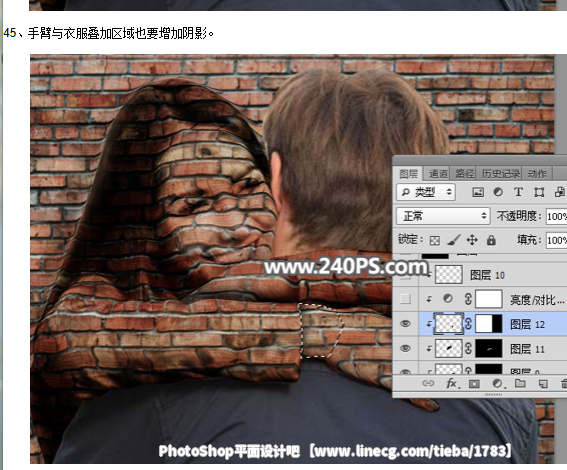Switch to the 历史记录 tab
Screen dimensions: 567x470
(500, 174)
